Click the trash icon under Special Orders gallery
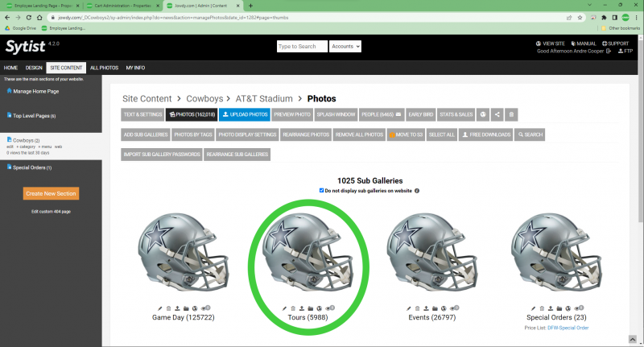 pyautogui.click(x=542, y=308)
